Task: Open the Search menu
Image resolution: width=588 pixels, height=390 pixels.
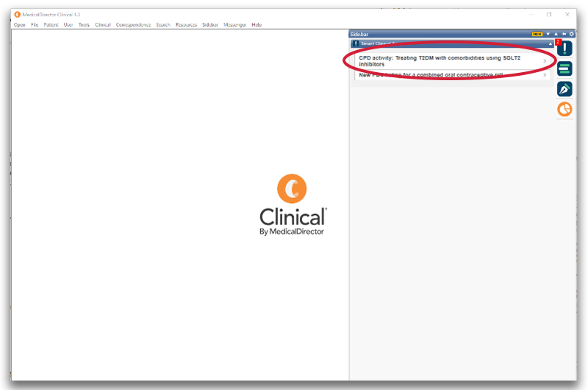Action: pos(163,25)
